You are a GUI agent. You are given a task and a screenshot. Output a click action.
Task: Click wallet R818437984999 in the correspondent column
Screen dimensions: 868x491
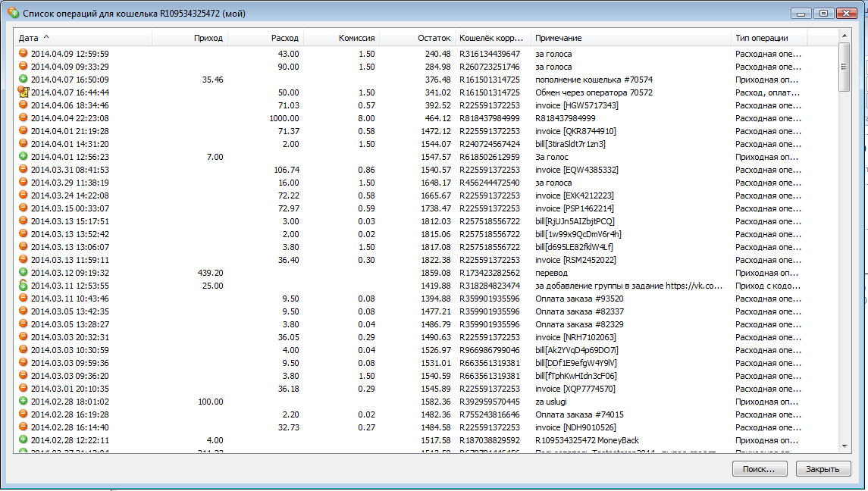(x=490, y=118)
